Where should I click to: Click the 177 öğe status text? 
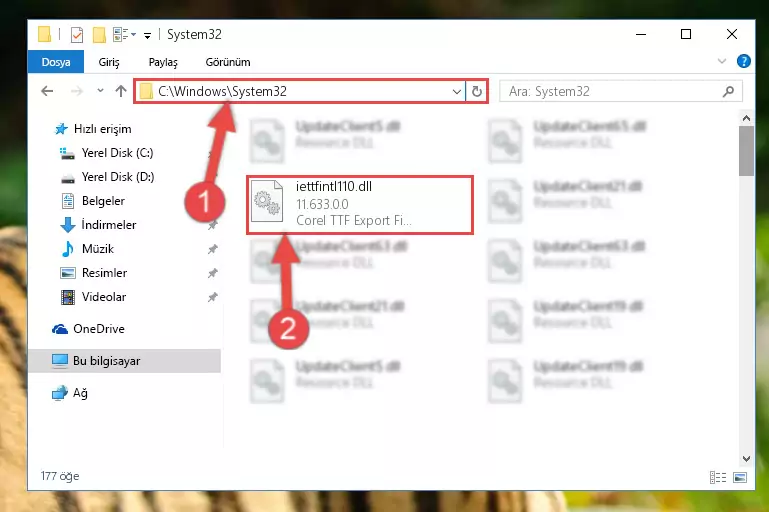pos(60,476)
